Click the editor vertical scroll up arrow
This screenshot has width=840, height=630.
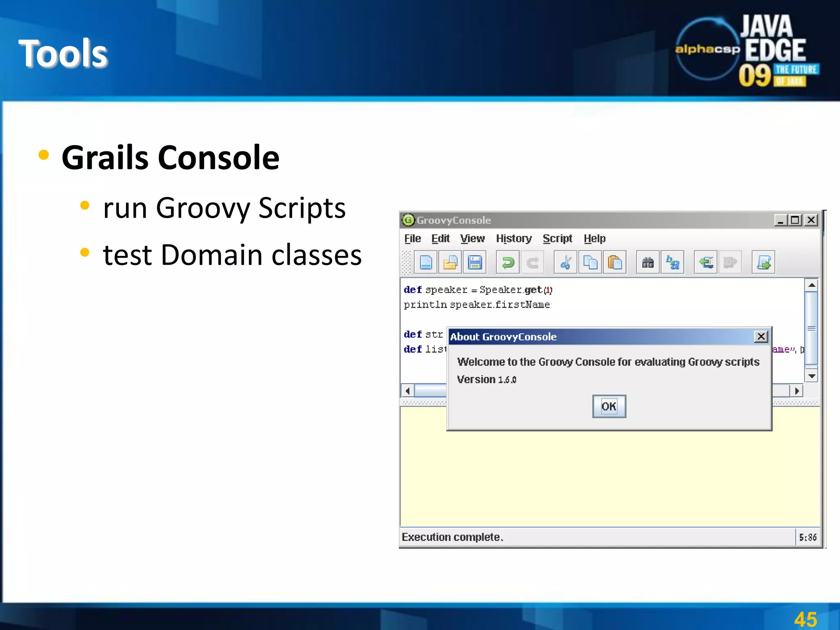[812, 285]
